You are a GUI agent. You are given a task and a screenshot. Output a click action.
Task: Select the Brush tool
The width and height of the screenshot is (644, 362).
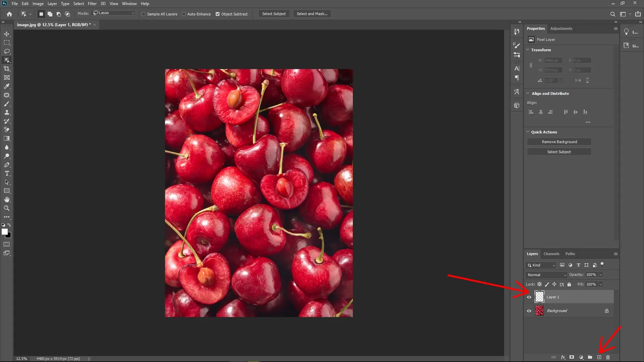click(x=7, y=104)
